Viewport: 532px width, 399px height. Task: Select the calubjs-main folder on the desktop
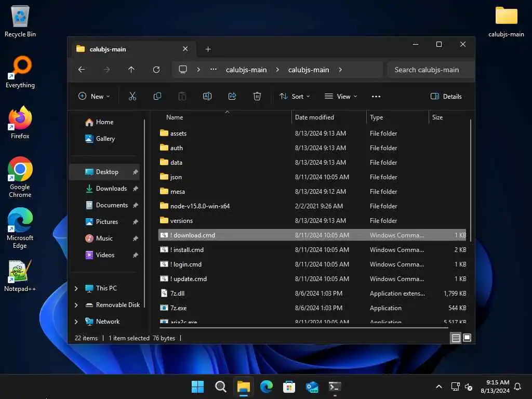tap(506, 21)
